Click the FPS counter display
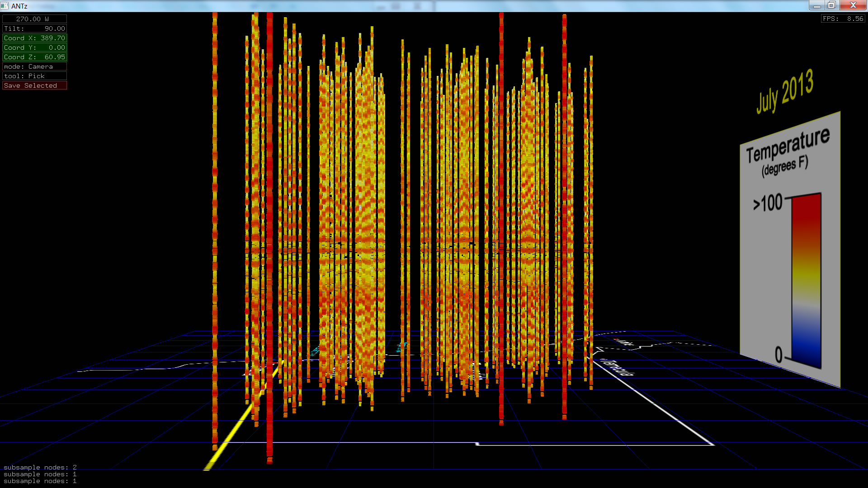Viewport: 868px width, 488px height. tap(843, 19)
